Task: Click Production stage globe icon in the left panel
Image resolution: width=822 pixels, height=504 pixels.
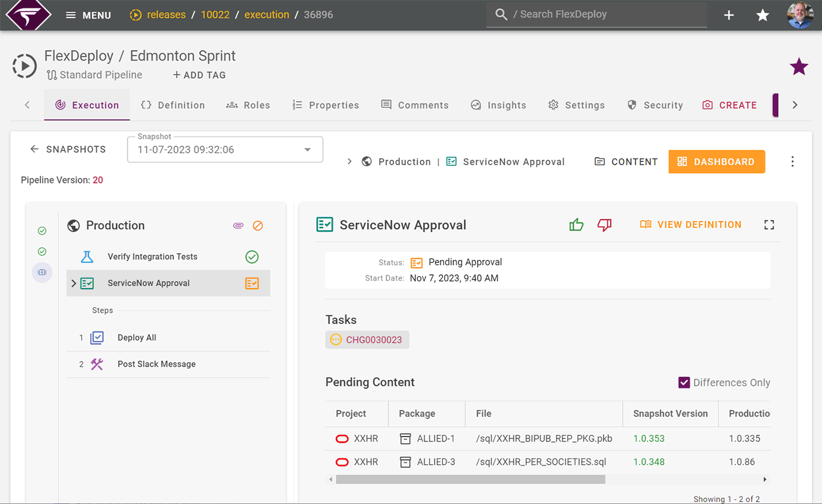Action: pyautogui.click(x=74, y=226)
